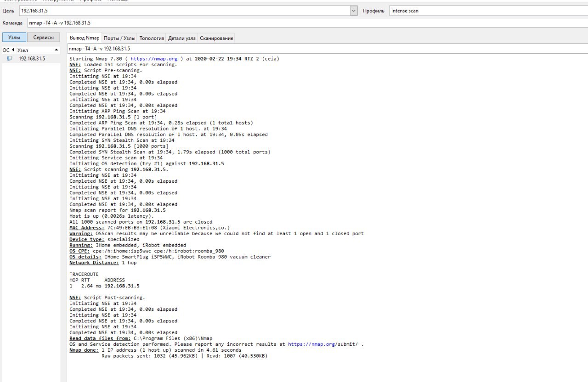Screen dimensions: 588x382
Task: Switch to the Топология tab
Action: point(152,38)
